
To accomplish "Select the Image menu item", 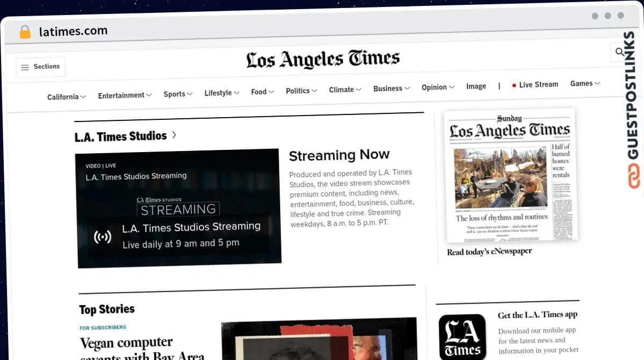I will pos(476,86).
